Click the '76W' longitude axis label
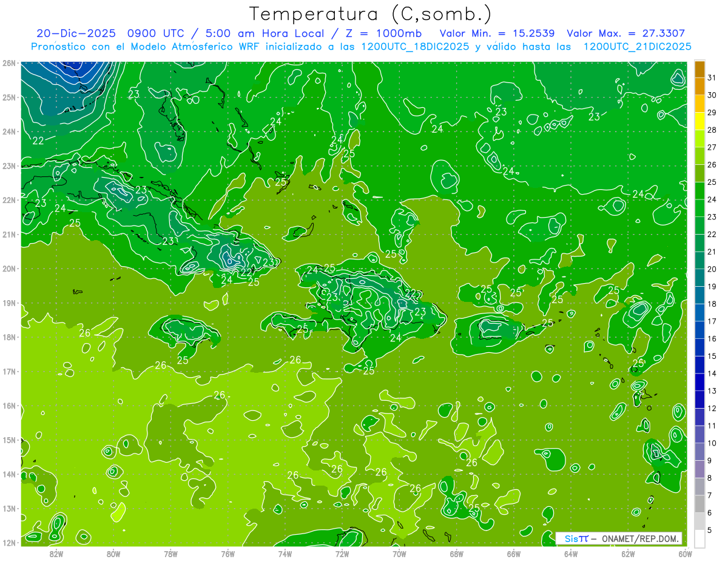 [227, 553]
